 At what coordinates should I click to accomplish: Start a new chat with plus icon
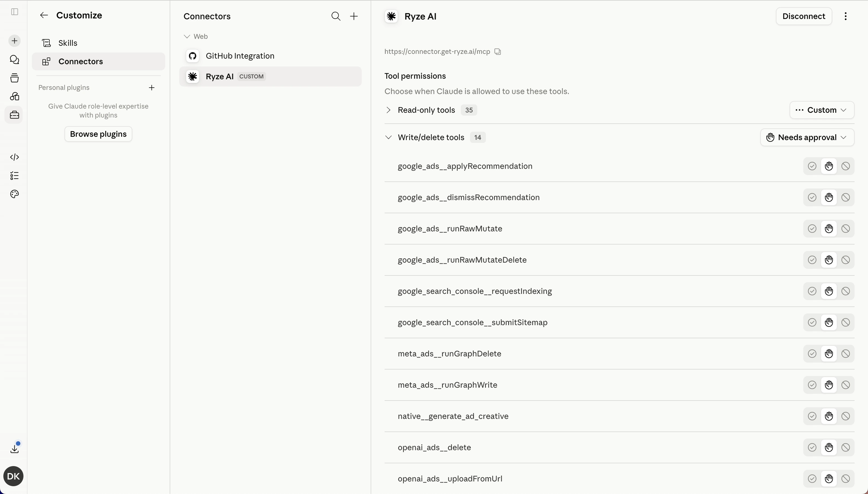coord(14,41)
